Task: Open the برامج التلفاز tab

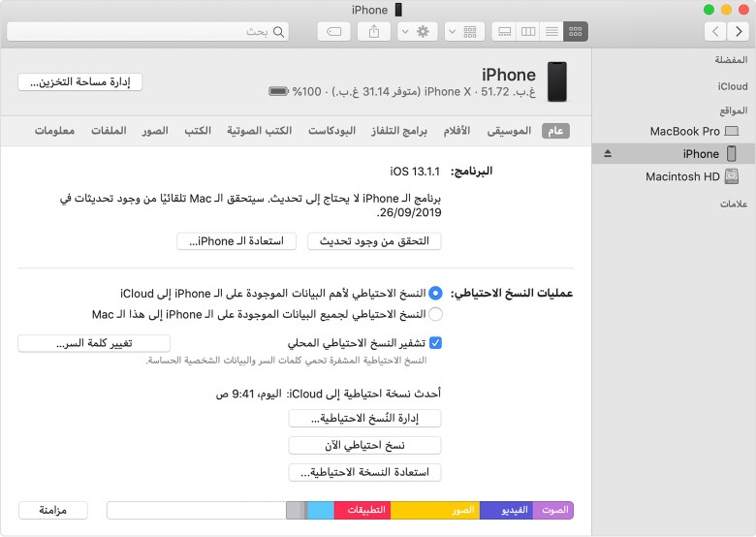Action: pyautogui.click(x=398, y=131)
